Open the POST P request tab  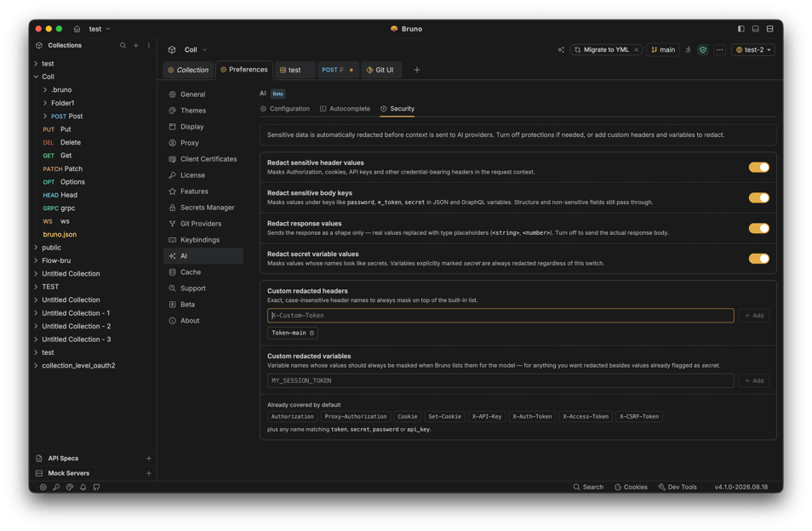(338, 70)
